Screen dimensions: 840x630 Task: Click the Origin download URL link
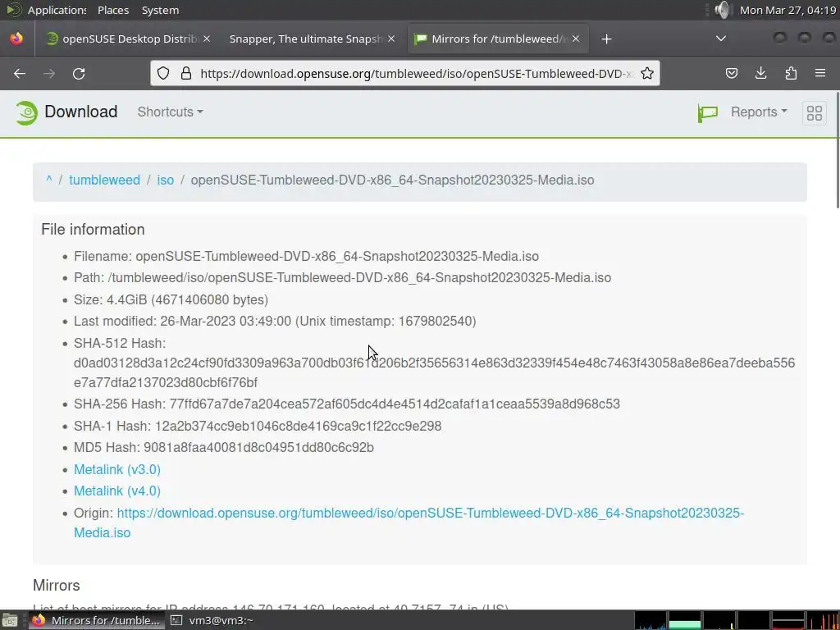click(x=409, y=523)
